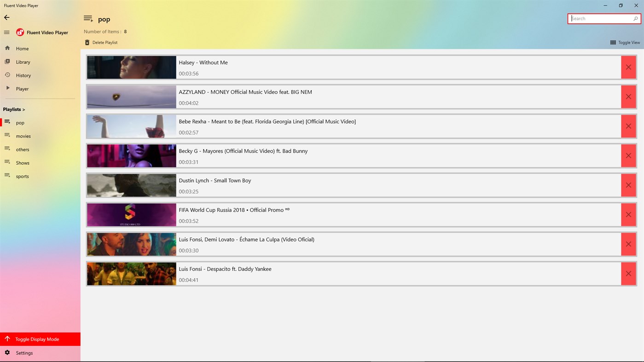Open the Library section
The width and height of the screenshot is (644, 362).
7,61
